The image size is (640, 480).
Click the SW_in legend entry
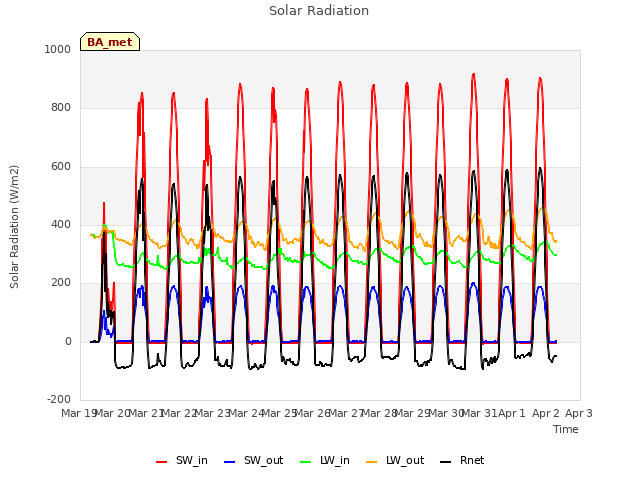(x=182, y=460)
